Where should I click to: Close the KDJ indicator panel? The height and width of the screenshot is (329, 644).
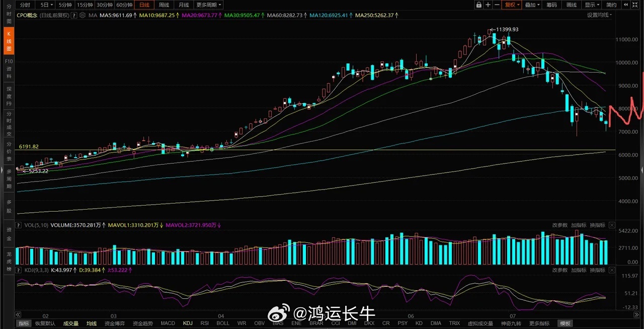(x=612, y=271)
